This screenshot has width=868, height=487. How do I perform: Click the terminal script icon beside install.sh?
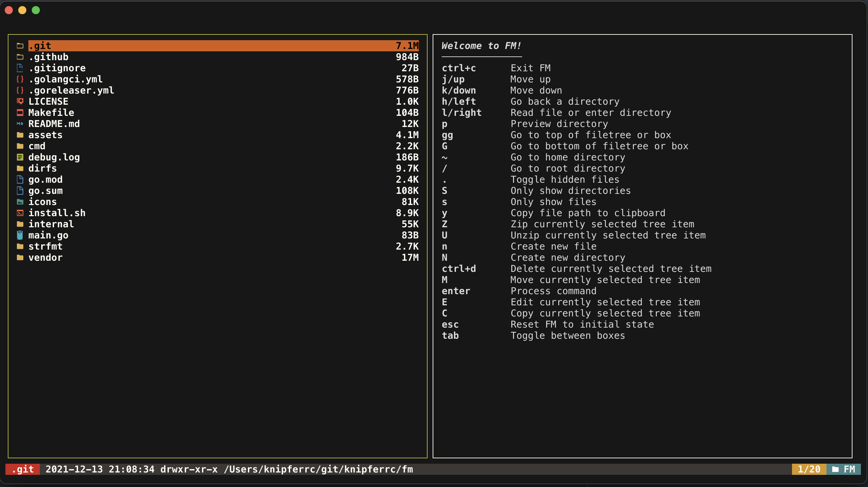(x=20, y=213)
